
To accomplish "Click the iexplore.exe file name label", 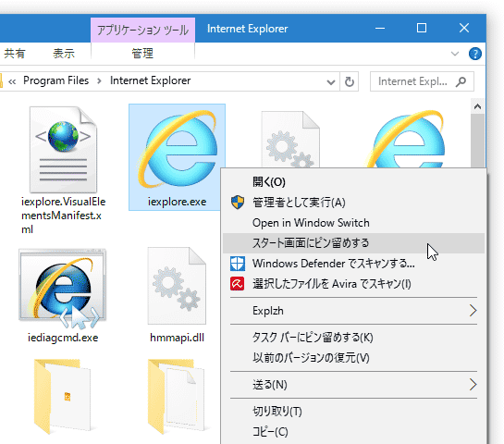I will (178, 202).
